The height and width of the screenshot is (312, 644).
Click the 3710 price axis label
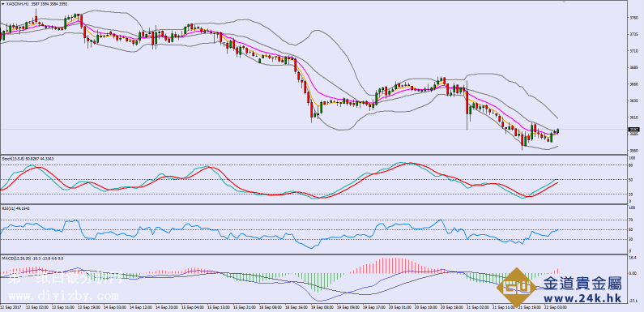point(633,50)
